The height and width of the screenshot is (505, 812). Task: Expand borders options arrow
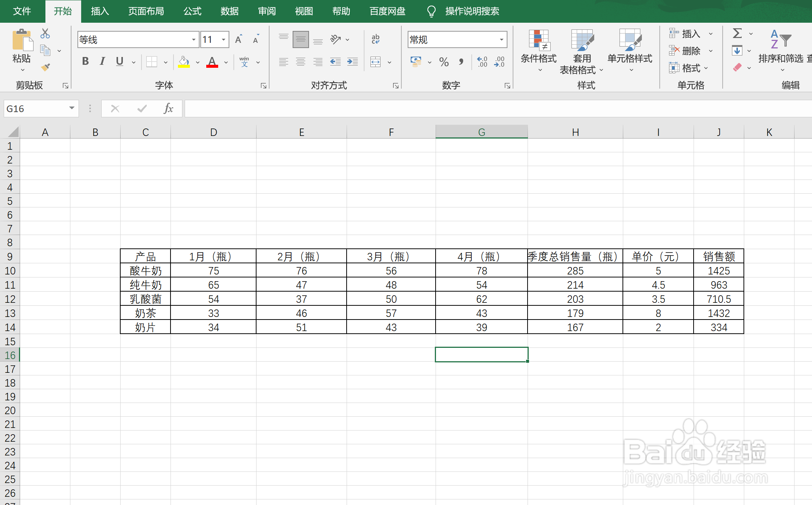coord(166,62)
